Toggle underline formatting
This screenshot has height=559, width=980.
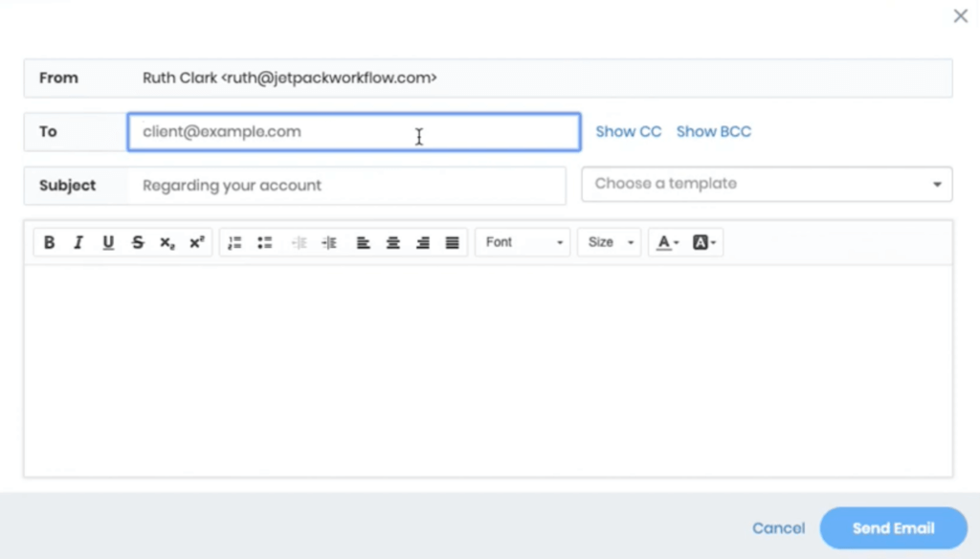click(x=108, y=243)
